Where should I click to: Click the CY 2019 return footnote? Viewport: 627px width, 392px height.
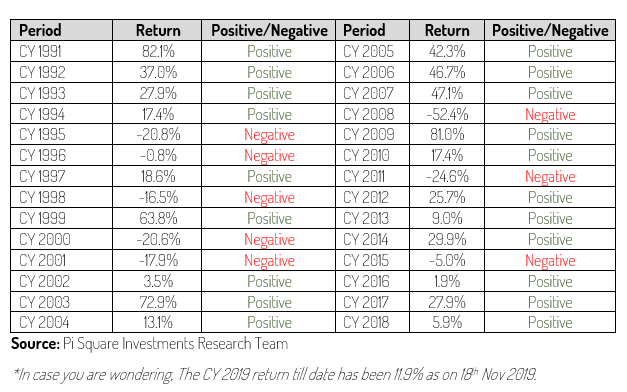(x=275, y=374)
